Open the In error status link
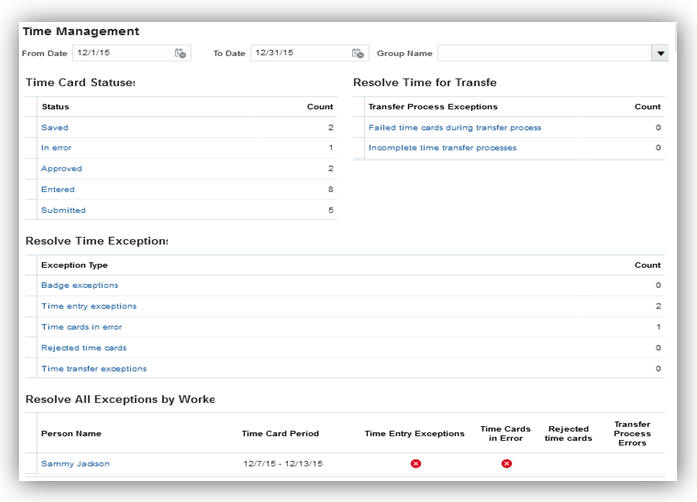 [x=56, y=148]
